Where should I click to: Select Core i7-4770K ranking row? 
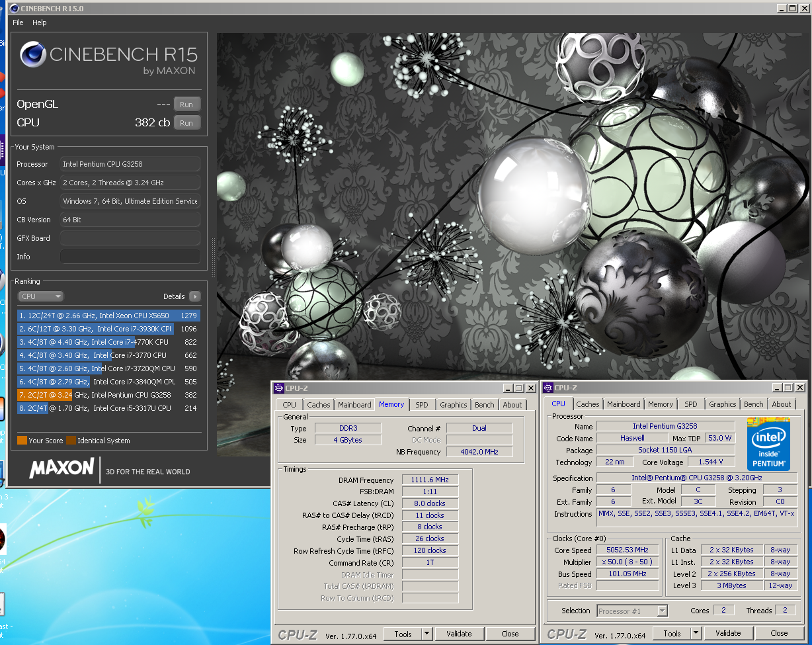(108, 342)
